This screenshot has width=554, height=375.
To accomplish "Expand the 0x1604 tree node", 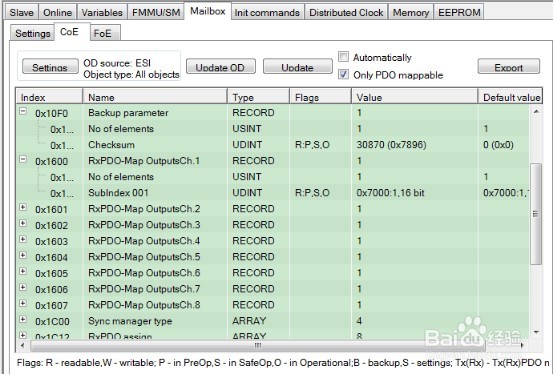I will (x=23, y=255).
